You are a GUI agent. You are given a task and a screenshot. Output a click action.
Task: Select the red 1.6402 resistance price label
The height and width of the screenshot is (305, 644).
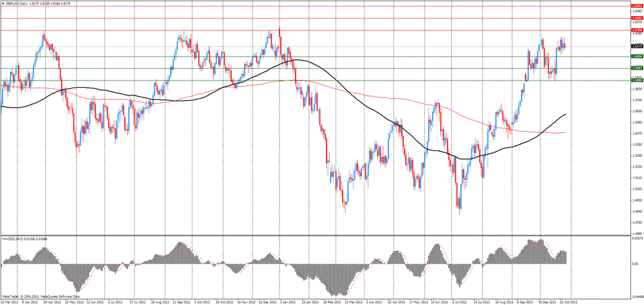(636, 18)
